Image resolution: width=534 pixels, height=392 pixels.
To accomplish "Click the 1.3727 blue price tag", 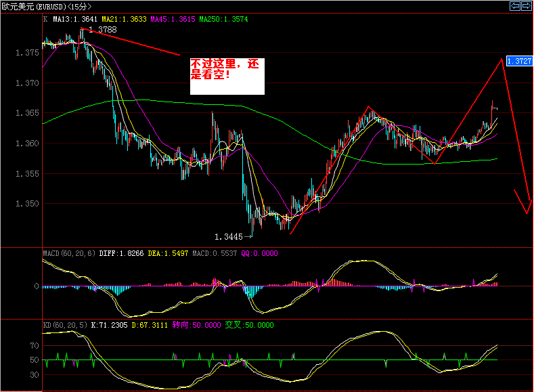I will click(519, 61).
